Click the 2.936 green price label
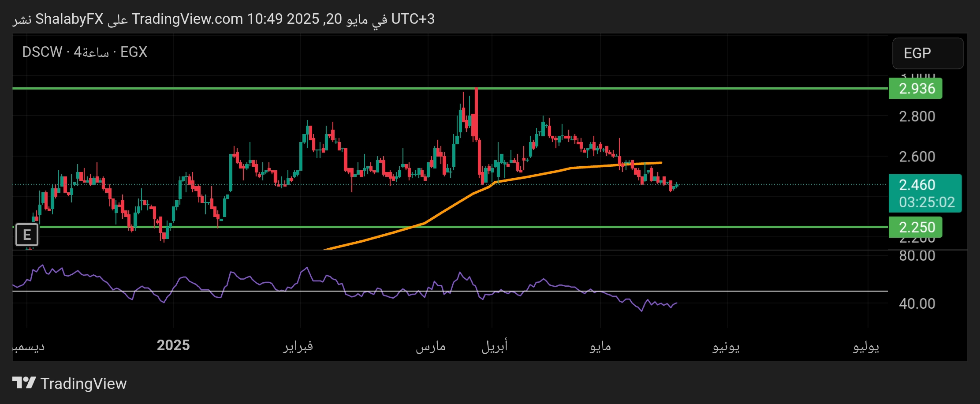This screenshot has width=980, height=404. (915, 88)
